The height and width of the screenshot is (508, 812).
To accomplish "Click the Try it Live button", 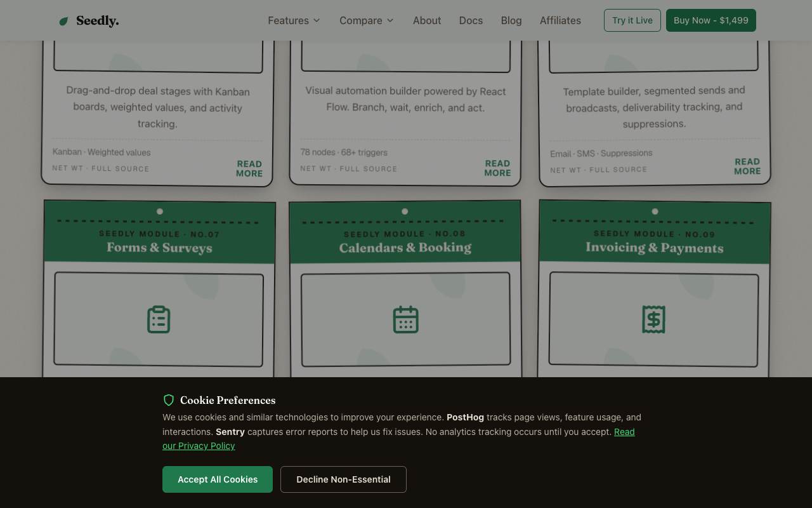I will click(x=632, y=20).
